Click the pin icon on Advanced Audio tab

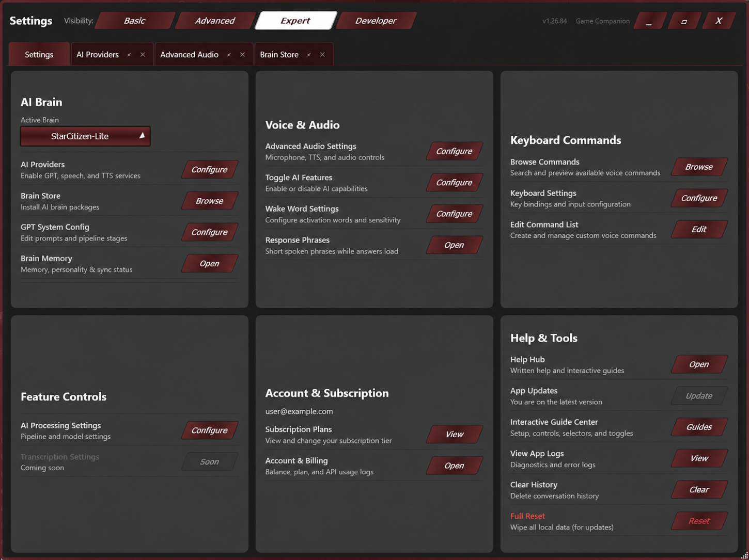pos(229,55)
